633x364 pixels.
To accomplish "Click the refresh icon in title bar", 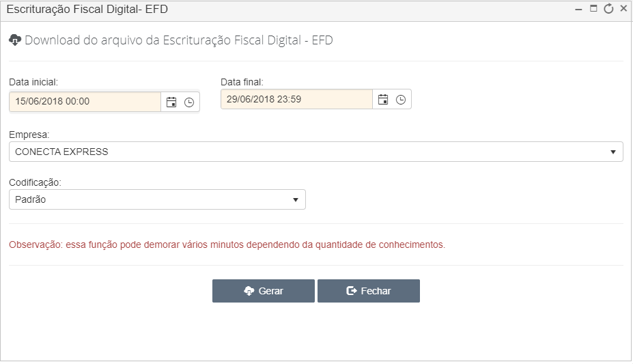I will (x=608, y=8).
